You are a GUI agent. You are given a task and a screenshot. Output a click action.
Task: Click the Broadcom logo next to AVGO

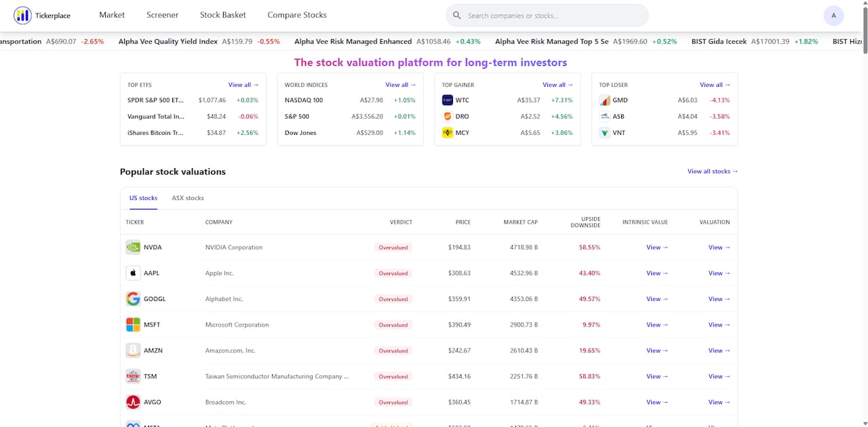pyautogui.click(x=133, y=402)
